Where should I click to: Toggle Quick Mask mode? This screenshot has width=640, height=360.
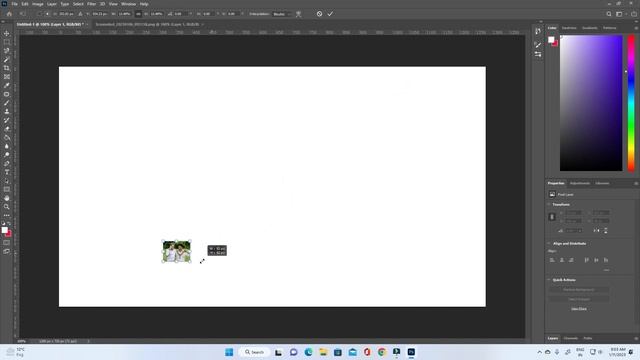[x=7, y=243]
